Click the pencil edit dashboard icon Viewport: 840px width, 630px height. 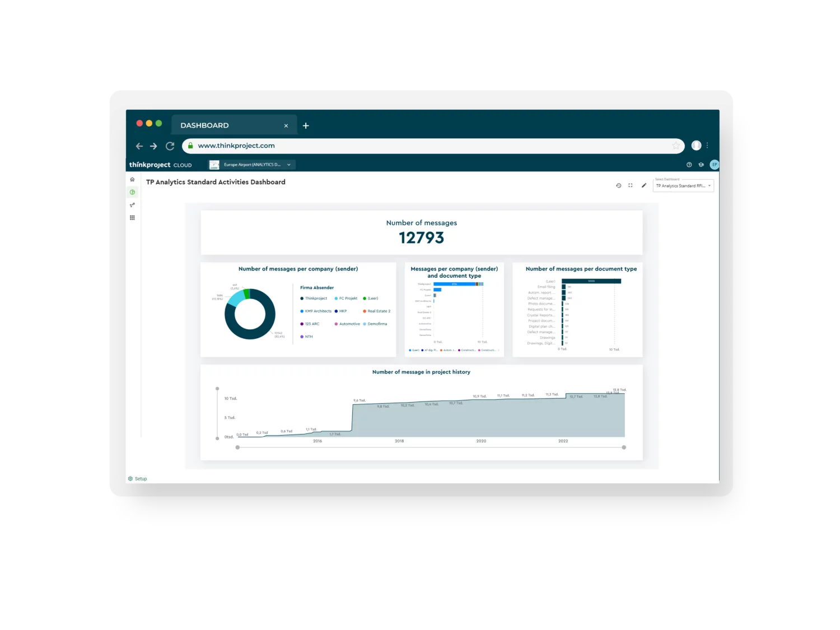tap(644, 185)
